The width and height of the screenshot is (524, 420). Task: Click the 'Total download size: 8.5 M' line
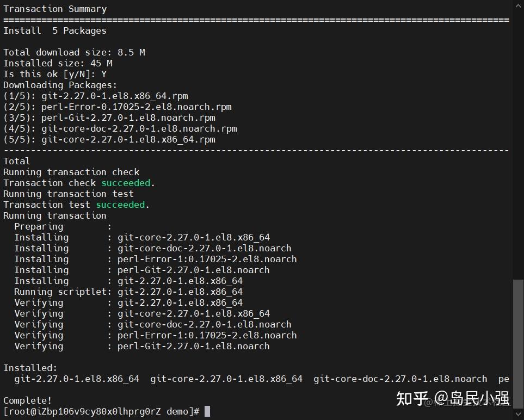(x=74, y=52)
